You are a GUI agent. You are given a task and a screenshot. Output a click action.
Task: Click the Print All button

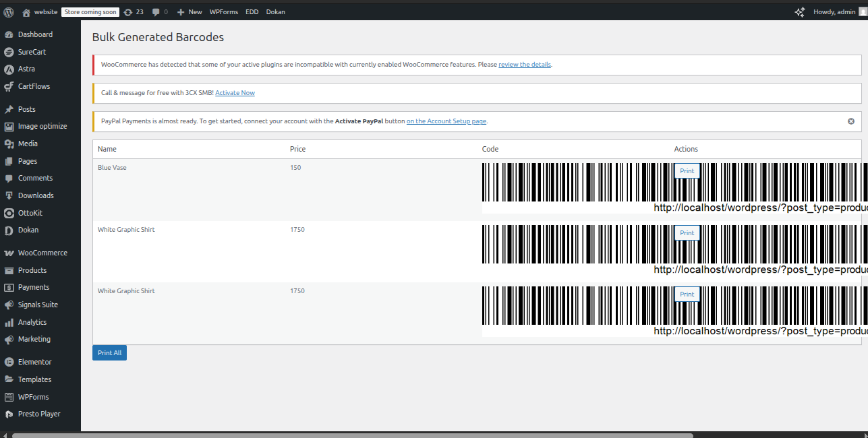click(109, 352)
